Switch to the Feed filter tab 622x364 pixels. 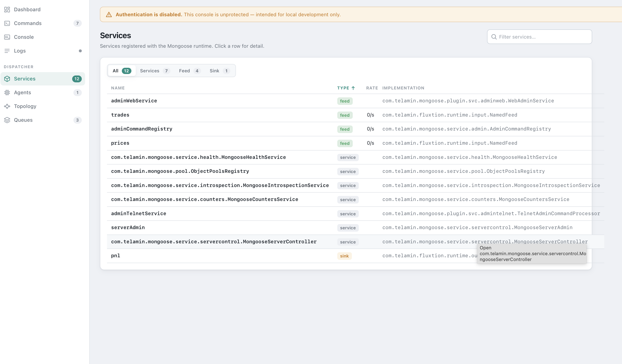[x=190, y=71]
